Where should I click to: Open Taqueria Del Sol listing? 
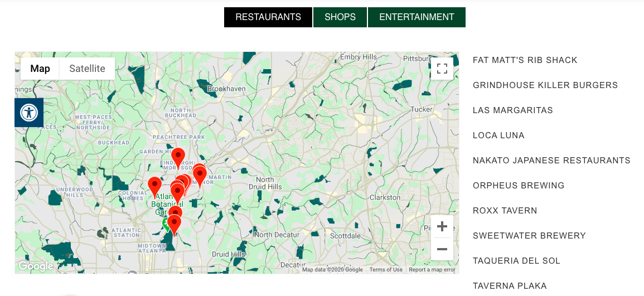click(516, 261)
